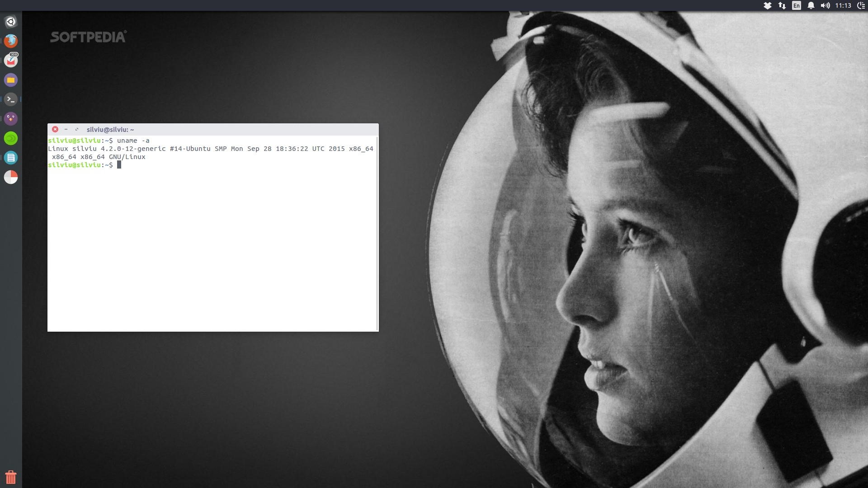Open the mail app with 308 badge
This screenshot has width=868, height=488.
[x=11, y=61]
